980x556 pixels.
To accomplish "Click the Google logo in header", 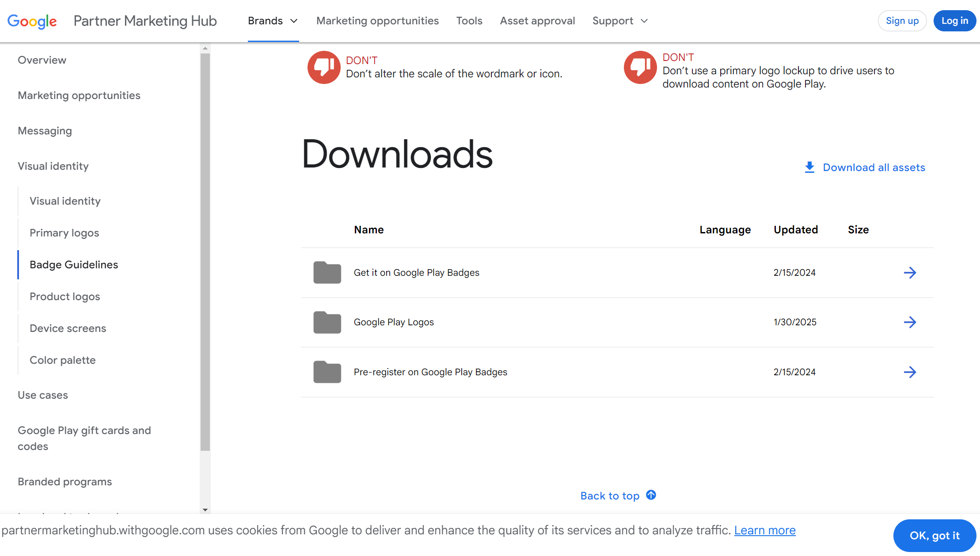I will [x=32, y=21].
